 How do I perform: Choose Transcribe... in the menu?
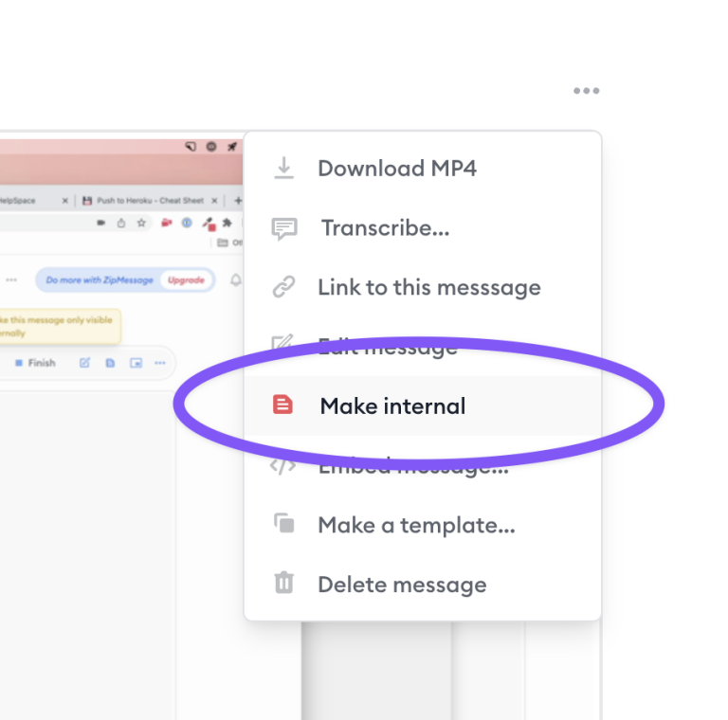(x=423, y=227)
